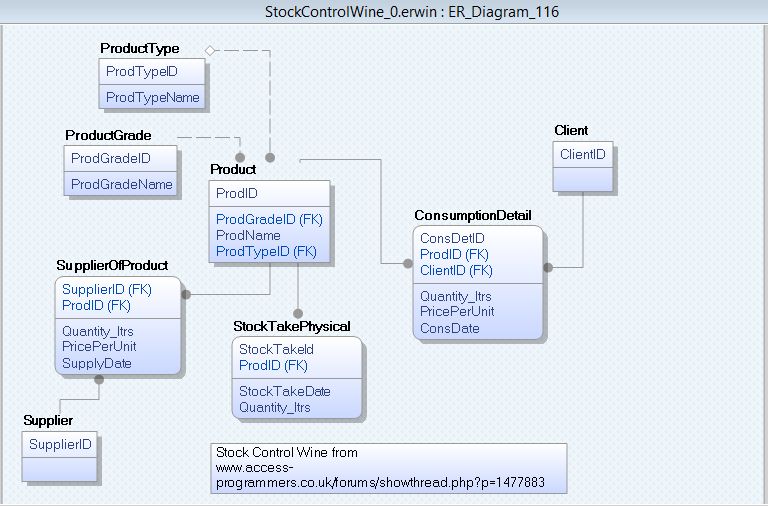
Task: Select the SupplierOfProduct entity title
Action: 112,265
